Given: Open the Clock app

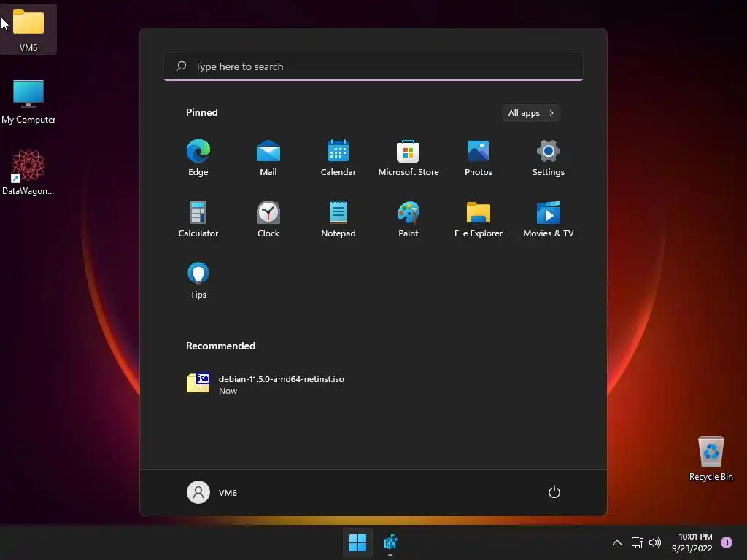Looking at the screenshot, I should (268, 219).
